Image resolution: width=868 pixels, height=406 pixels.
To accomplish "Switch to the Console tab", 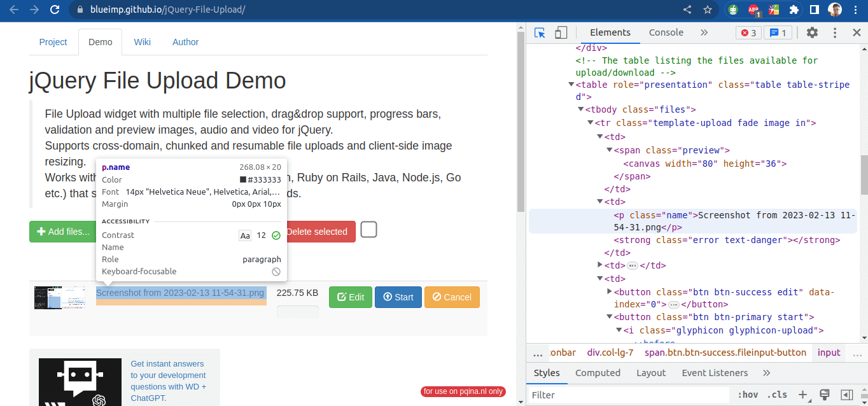I will coord(666,32).
